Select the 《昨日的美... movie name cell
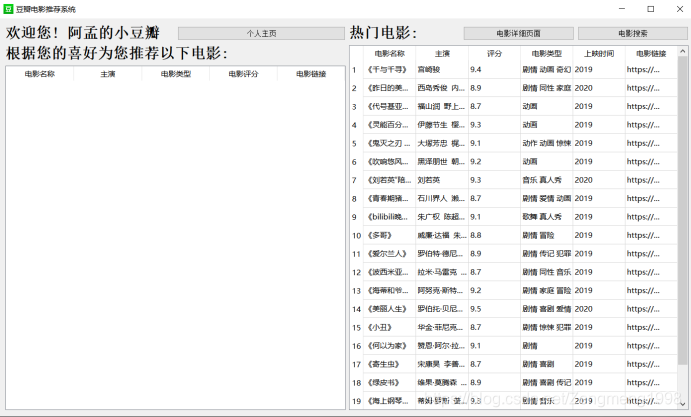The height and width of the screenshot is (417, 691). tap(389, 88)
